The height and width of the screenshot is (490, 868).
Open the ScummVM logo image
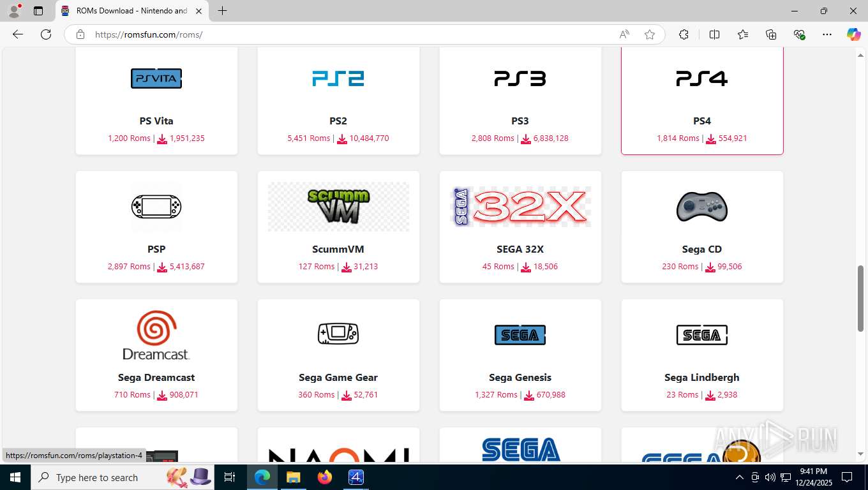338,207
